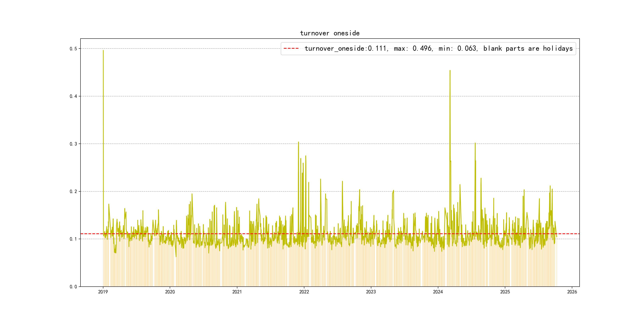The width and height of the screenshot is (644, 322).
Task: Click the 'blank parts are holidays' legend text
Action: coord(528,48)
